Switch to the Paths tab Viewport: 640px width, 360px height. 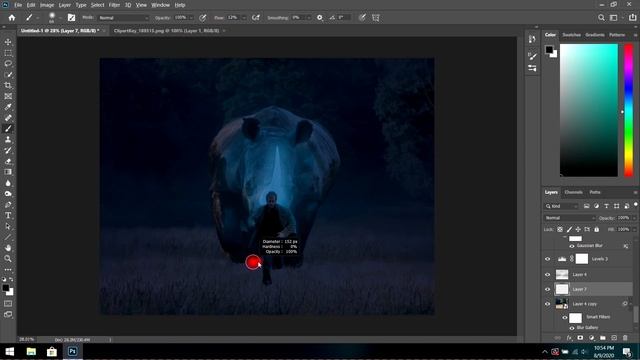pyautogui.click(x=595, y=192)
